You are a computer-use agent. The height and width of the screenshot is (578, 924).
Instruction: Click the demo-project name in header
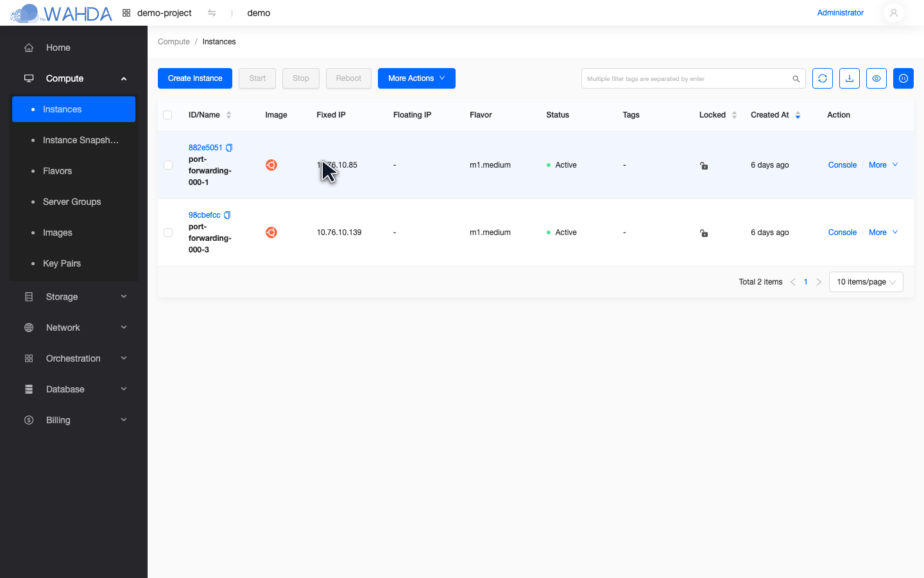164,13
